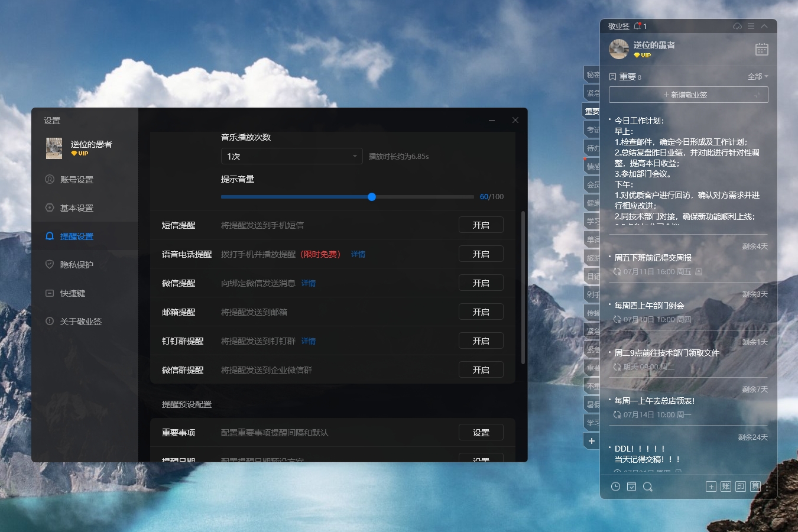
Task: Switch to the 考试 category tab
Action: (592, 129)
